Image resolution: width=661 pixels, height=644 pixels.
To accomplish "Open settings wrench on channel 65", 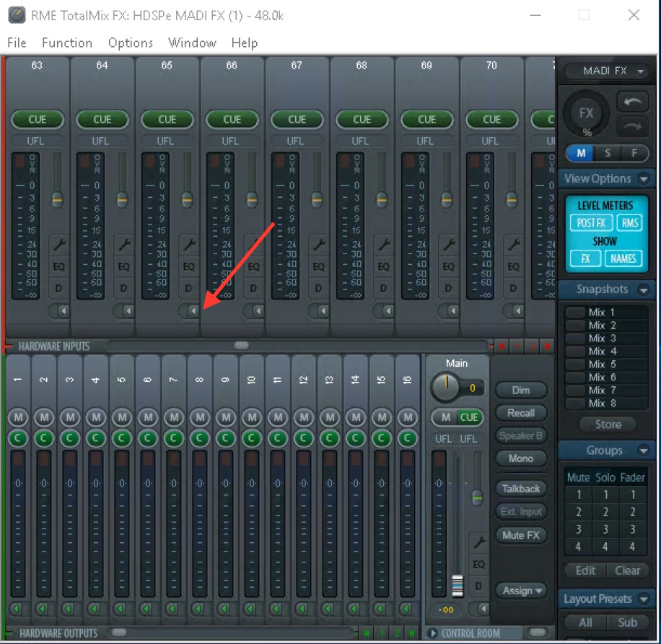I will tap(188, 245).
